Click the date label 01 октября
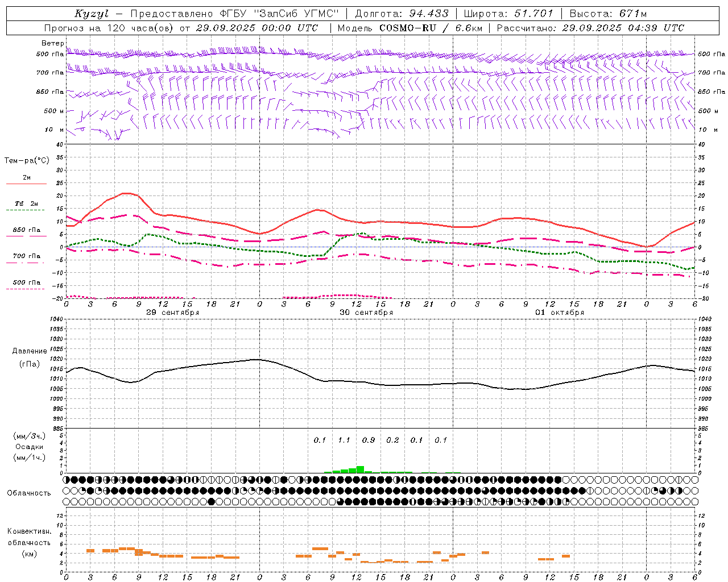The width and height of the screenshot is (728, 582). [x=560, y=313]
